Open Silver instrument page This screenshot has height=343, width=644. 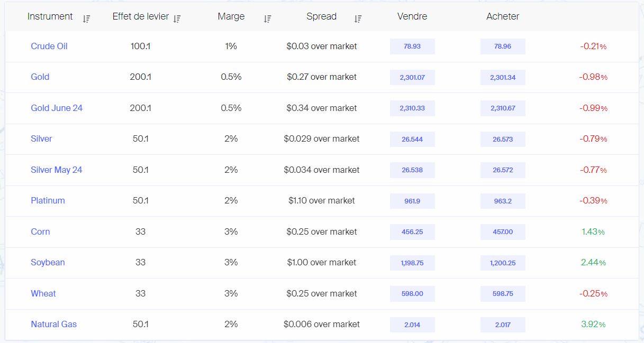[x=41, y=138]
